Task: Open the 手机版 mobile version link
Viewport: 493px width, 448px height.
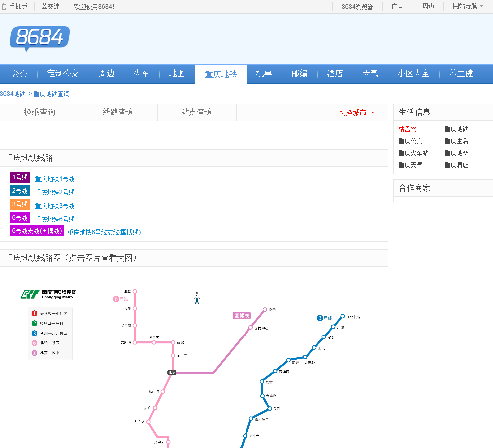Action: tap(15, 6)
